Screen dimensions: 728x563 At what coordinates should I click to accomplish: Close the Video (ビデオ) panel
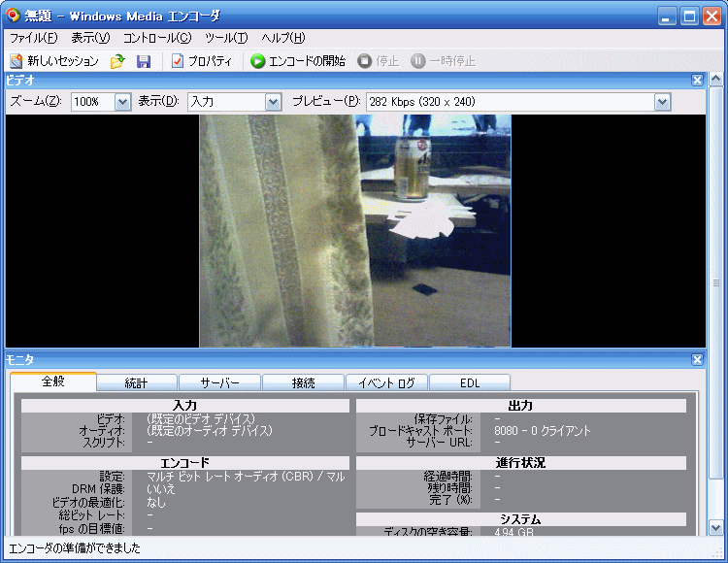[x=697, y=81]
